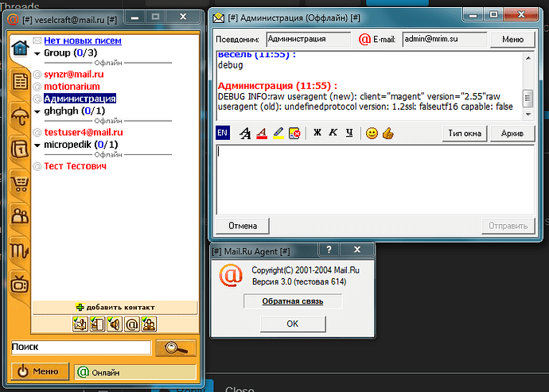Click the envelope icon in chat window title

(x=219, y=17)
